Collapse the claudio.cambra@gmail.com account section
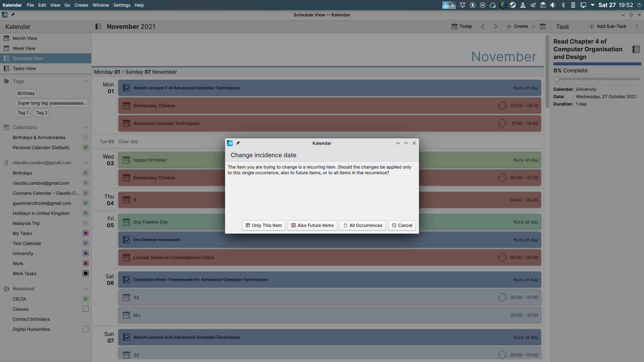The width and height of the screenshot is (644, 362). pos(86,163)
